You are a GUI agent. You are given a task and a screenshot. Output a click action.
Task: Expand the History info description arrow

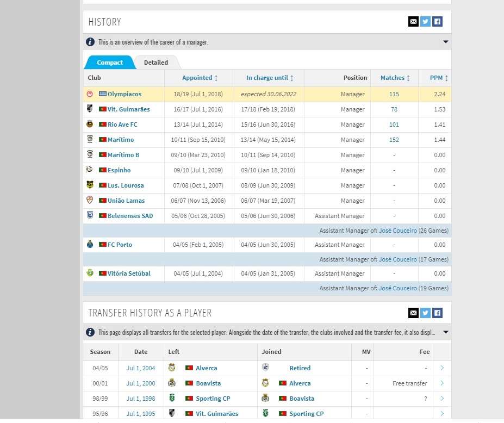click(445, 42)
